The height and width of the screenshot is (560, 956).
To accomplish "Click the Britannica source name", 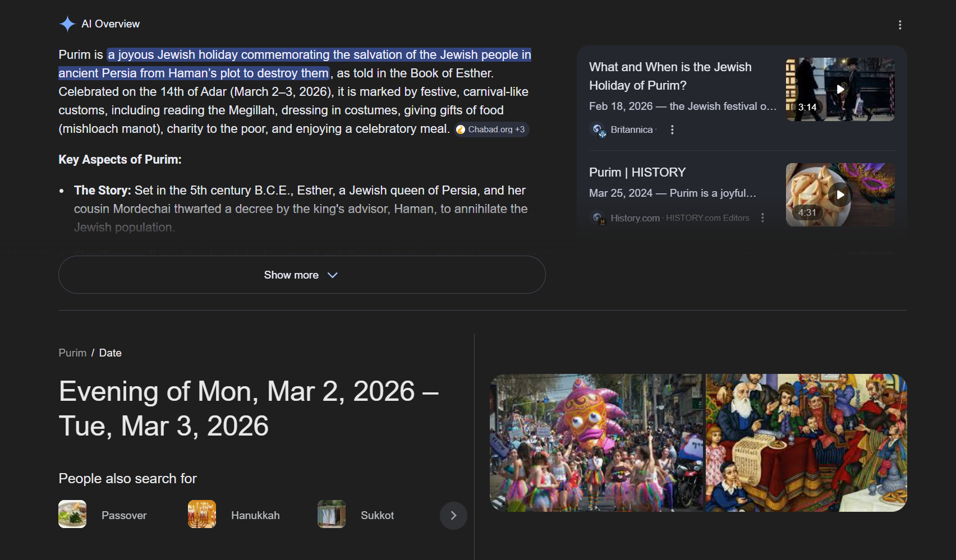I will pyautogui.click(x=632, y=130).
